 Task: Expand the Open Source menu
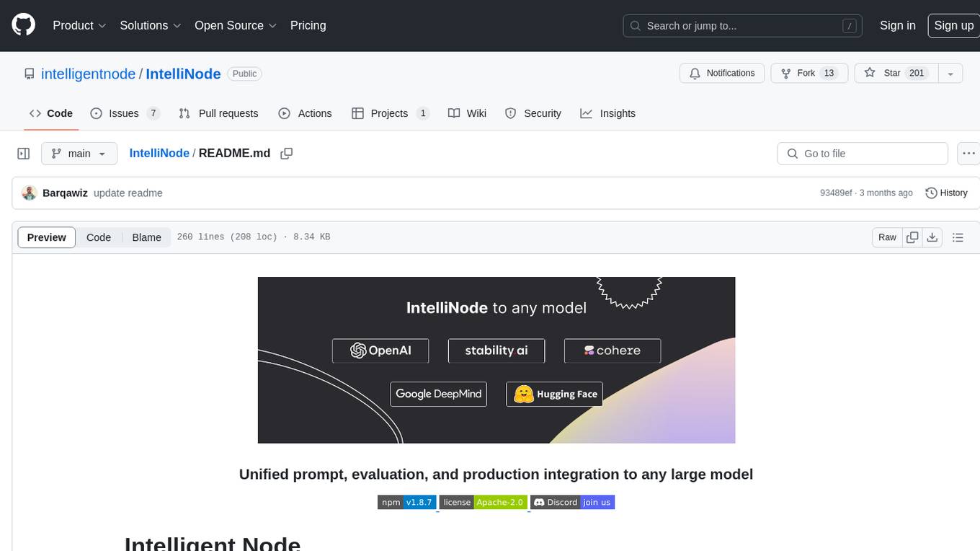236,25
